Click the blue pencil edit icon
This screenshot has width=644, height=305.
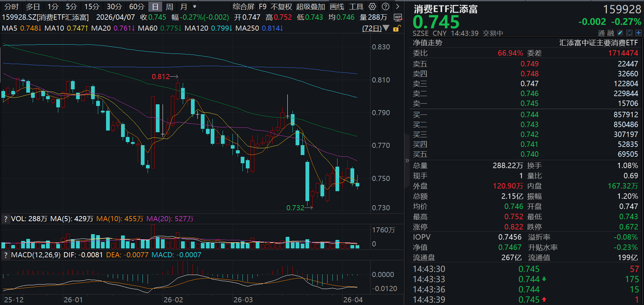click(620, 33)
